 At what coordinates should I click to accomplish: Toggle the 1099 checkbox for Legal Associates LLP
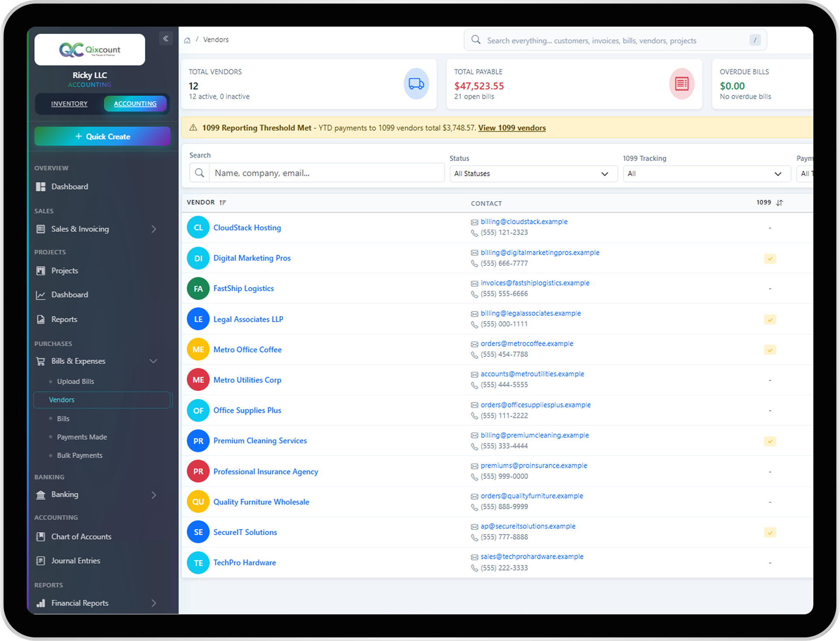(770, 320)
